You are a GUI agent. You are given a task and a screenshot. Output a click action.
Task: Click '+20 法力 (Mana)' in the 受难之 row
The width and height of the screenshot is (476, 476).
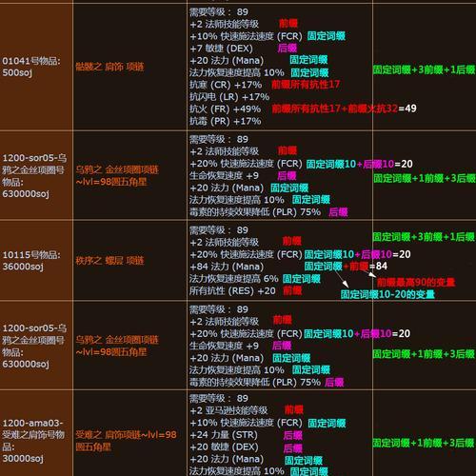(227, 459)
